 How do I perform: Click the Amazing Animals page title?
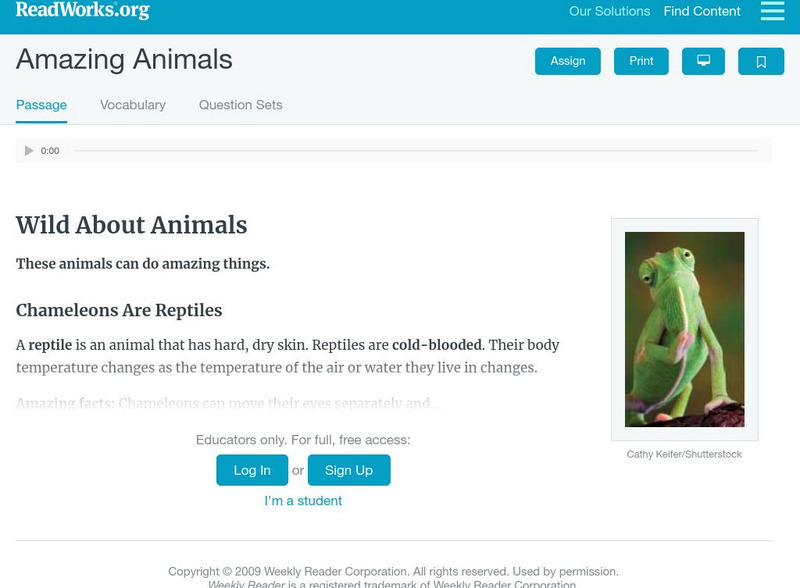click(x=124, y=60)
